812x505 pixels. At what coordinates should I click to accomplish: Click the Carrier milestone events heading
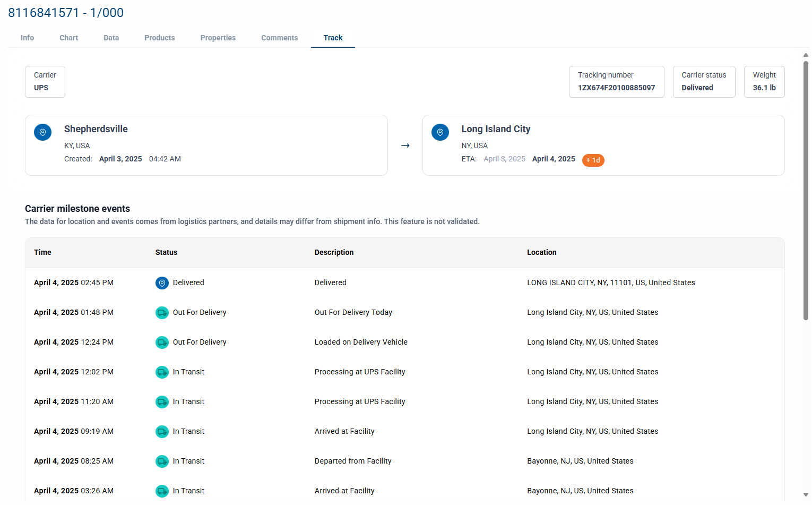pos(77,209)
